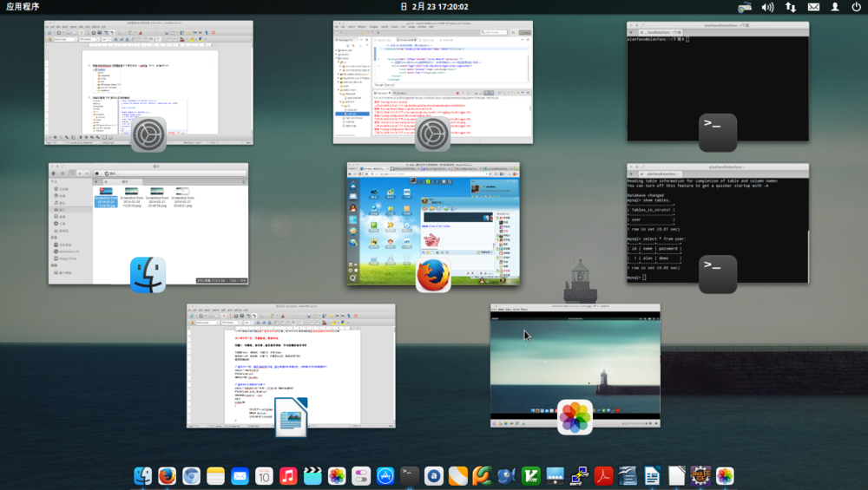Click the power button icon in top panel

[856, 7]
